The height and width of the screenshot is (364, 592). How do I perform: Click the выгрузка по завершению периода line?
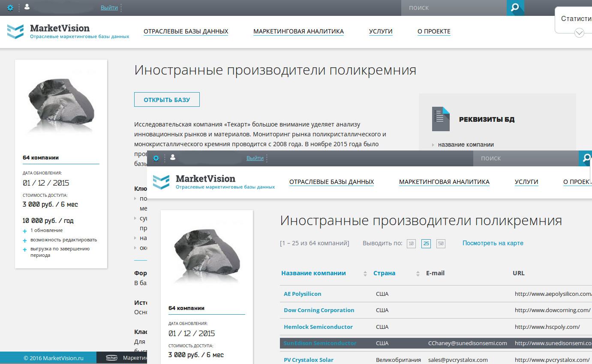coord(60,252)
